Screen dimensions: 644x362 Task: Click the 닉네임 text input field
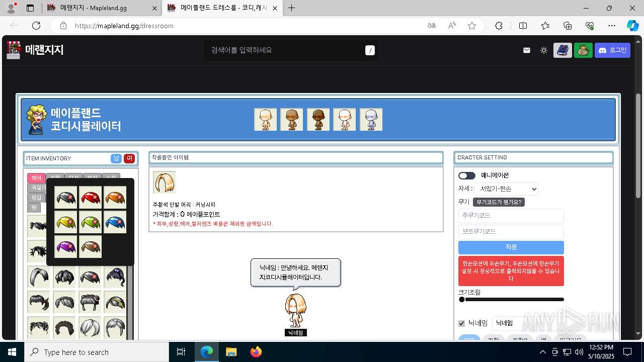coord(528,323)
